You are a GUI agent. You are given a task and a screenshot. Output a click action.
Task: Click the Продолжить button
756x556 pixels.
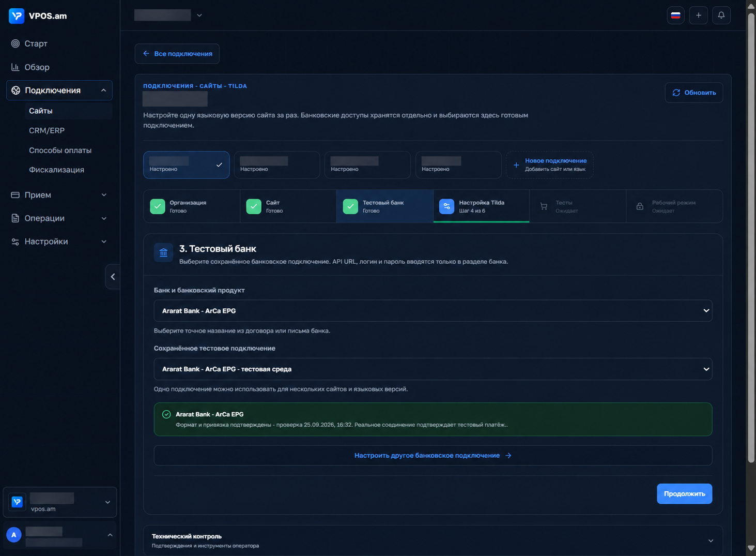tap(684, 494)
